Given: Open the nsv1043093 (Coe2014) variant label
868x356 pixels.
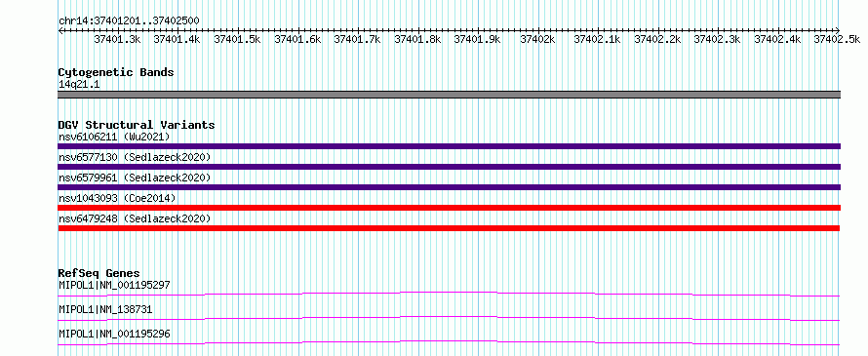Looking at the screenshot, I should click(x=117, y=198).
